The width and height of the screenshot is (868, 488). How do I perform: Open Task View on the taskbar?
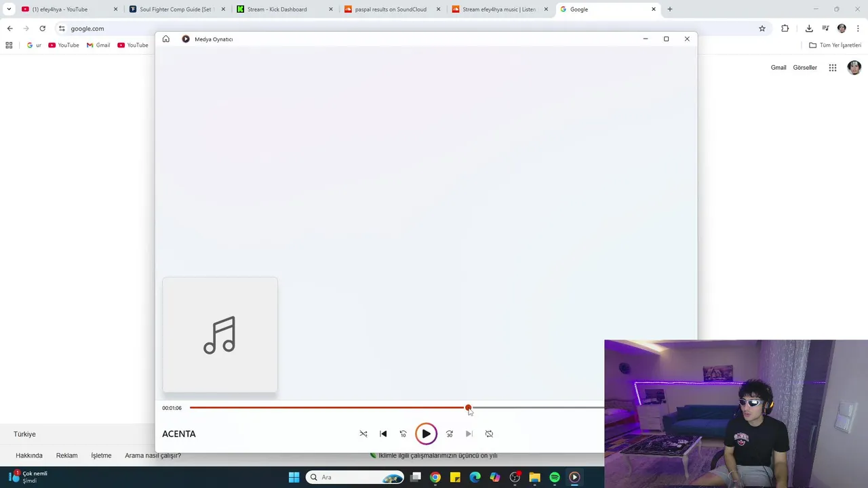[x=416, y=477]
